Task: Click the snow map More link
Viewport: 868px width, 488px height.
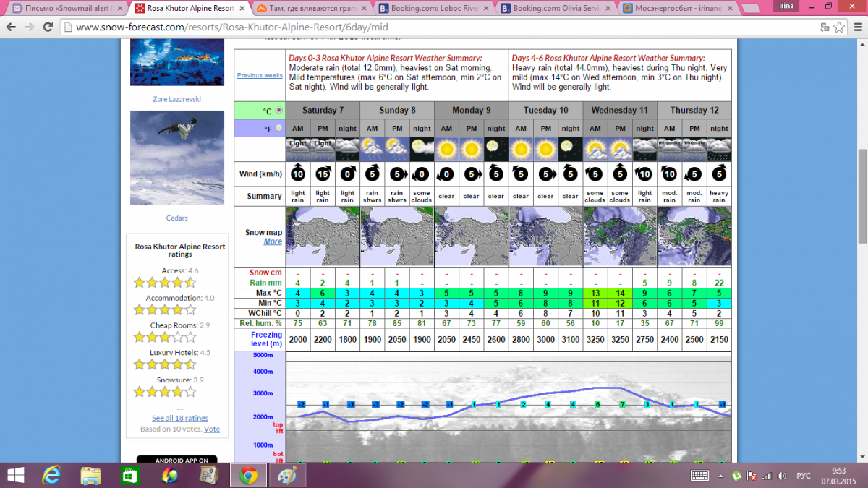Action: [x=273, y=241]
